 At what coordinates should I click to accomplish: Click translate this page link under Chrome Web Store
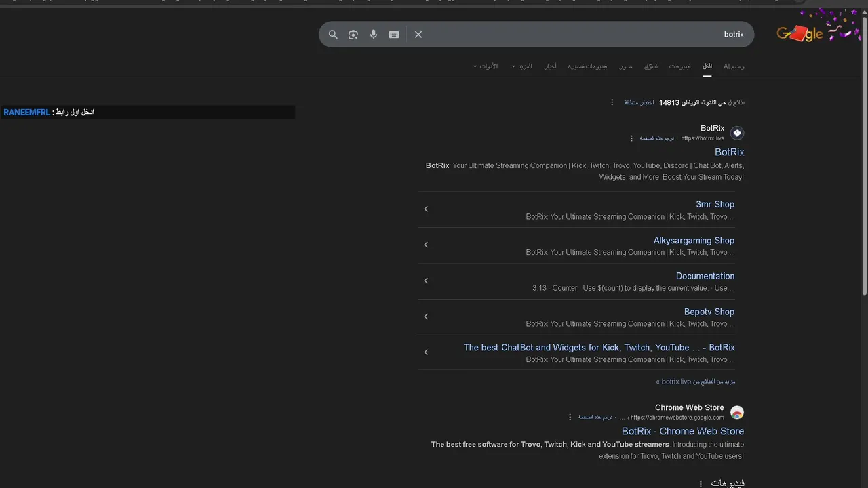(595, 418)
